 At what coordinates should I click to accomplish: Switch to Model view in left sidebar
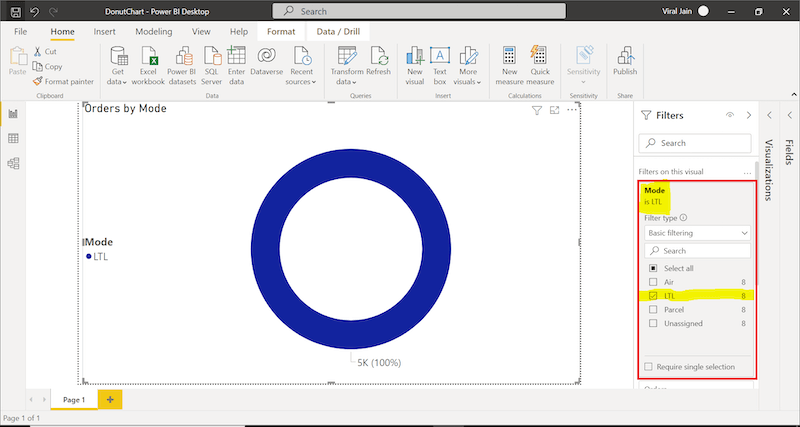13,163
